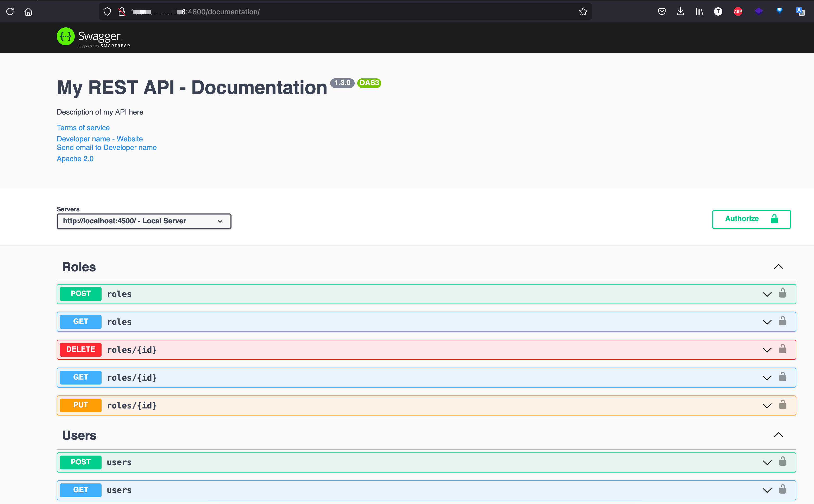Click Send email to Developer name
Viewport: 814px width, 504px height.
(x=107, y=147)
